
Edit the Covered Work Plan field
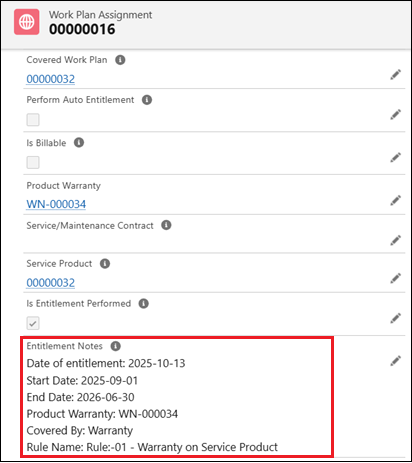click(x=395, y=75)
